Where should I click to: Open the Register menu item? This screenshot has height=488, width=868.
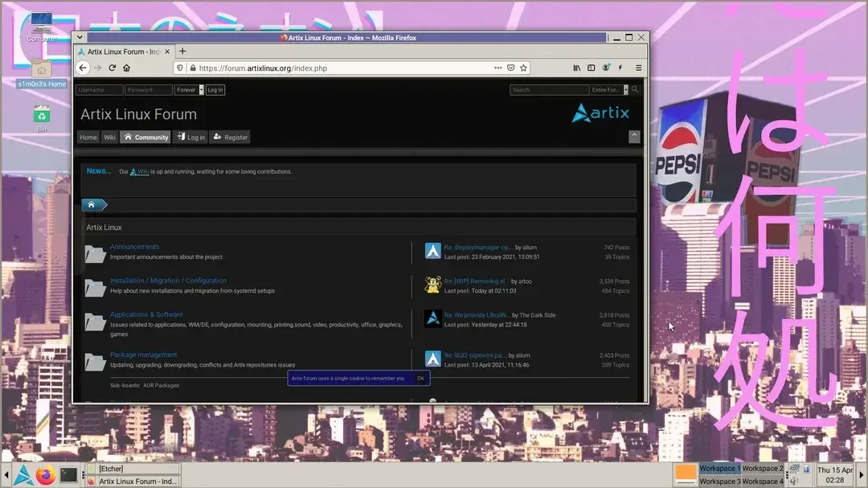click(230, 137)
